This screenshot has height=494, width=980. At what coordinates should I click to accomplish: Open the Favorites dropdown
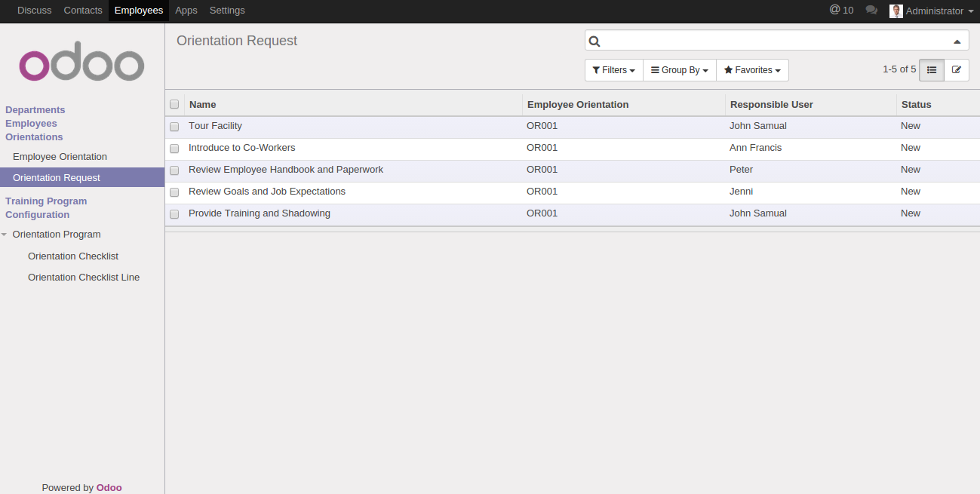(x=752, y=70)
